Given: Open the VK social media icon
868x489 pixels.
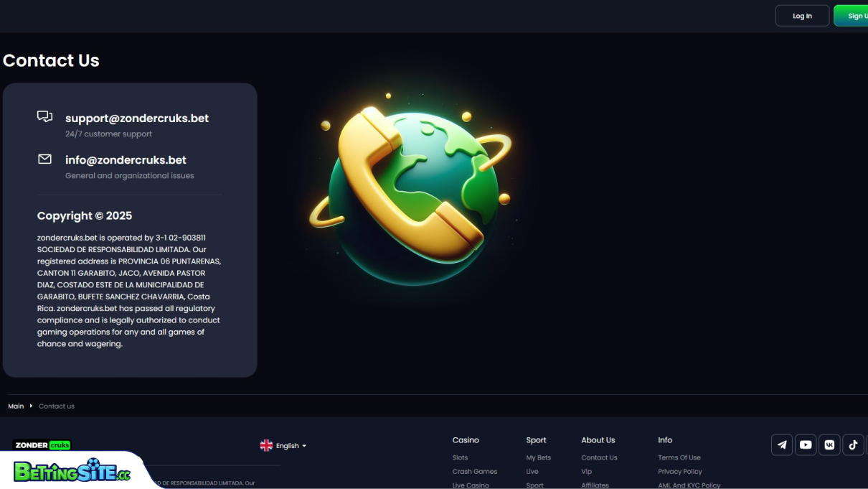Looking at the screenshot, I should [x=829, y=444].
